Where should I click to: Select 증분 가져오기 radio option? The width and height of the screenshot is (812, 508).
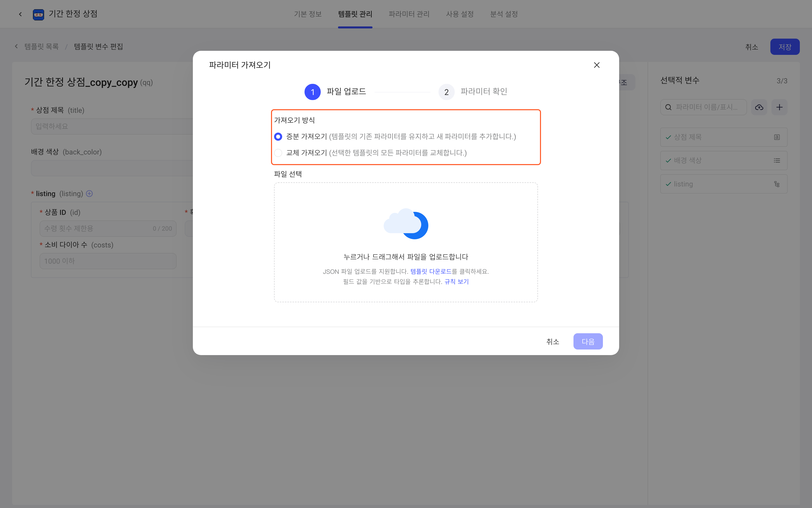278,136
